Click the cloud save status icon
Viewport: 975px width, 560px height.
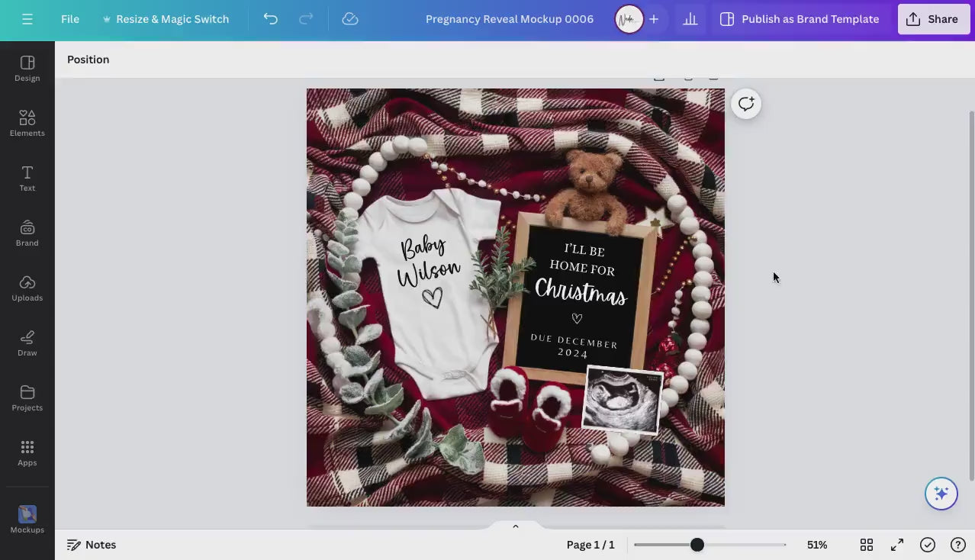(x=350, y=19)
